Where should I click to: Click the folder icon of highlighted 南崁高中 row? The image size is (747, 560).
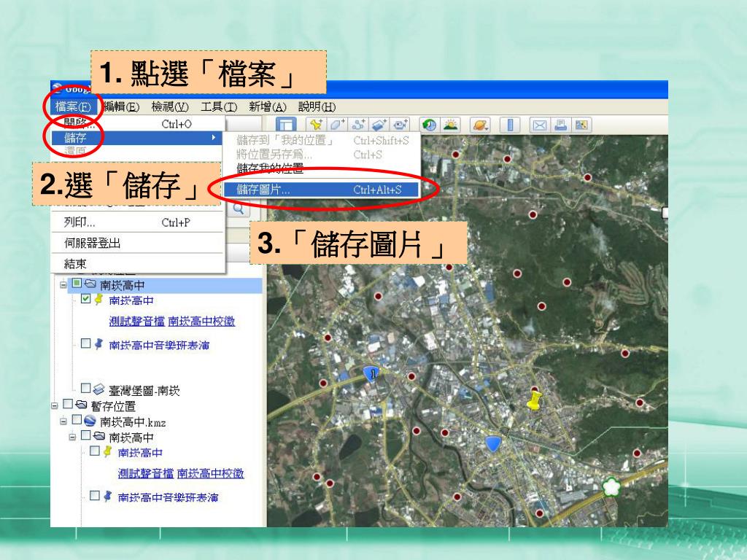pyautogui.click(x=90, y=284)
